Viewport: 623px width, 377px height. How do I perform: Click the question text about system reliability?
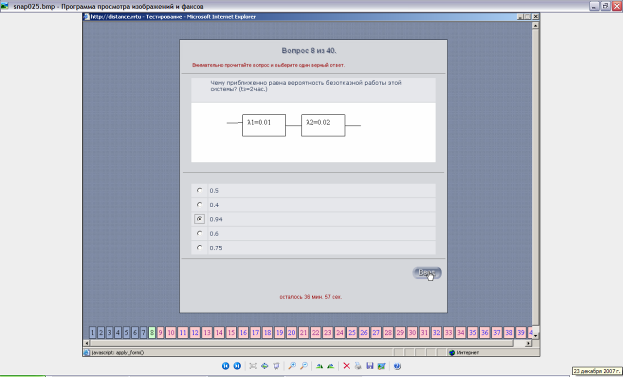(x=306, y=86)
